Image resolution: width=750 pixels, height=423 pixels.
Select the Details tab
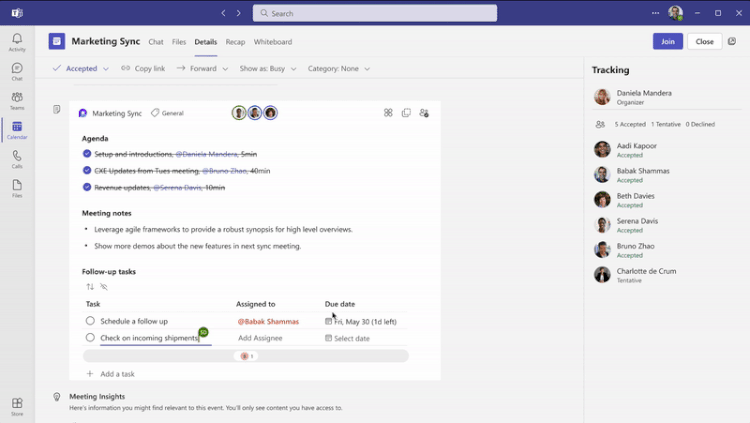[x=206, y=42]
